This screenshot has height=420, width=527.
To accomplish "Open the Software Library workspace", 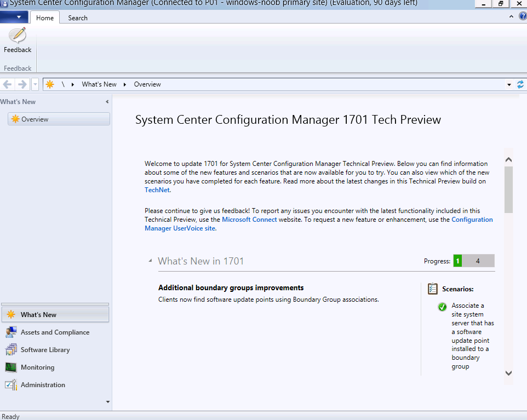I will pos(55,350).
